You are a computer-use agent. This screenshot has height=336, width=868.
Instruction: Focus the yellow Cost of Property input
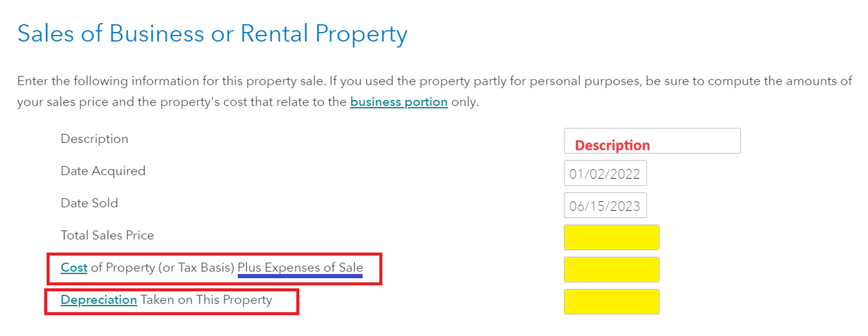point(611,270)
